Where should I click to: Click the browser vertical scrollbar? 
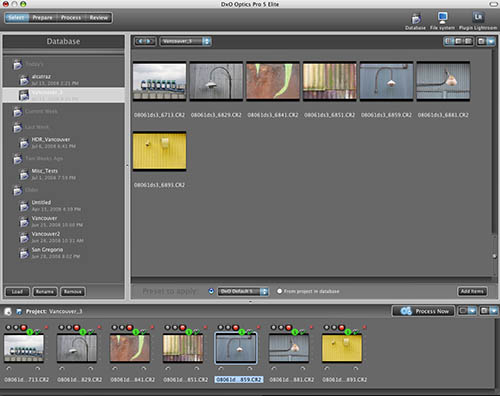(x=494, y=142)
